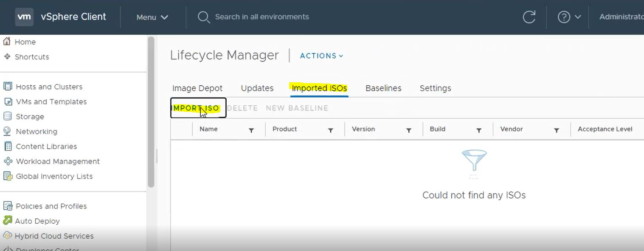
Task: Click the Home house icon
Action: click(7, 42)
